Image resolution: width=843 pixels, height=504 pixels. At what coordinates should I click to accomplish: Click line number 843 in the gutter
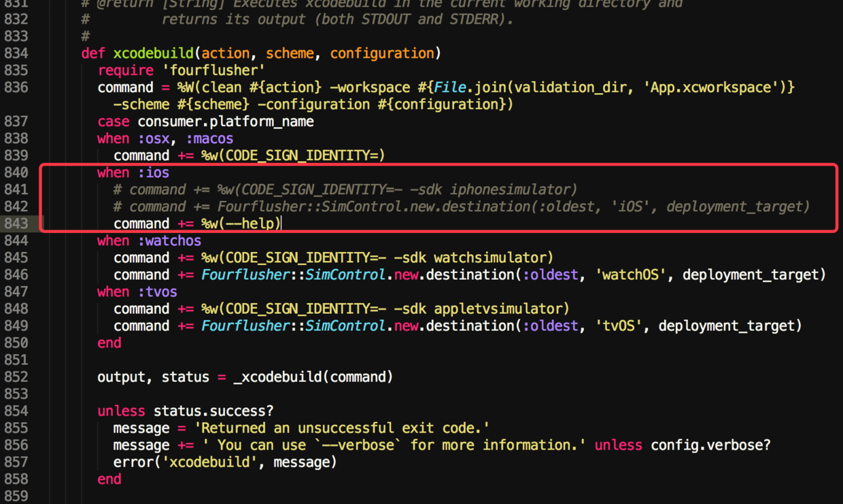[16, 223]
